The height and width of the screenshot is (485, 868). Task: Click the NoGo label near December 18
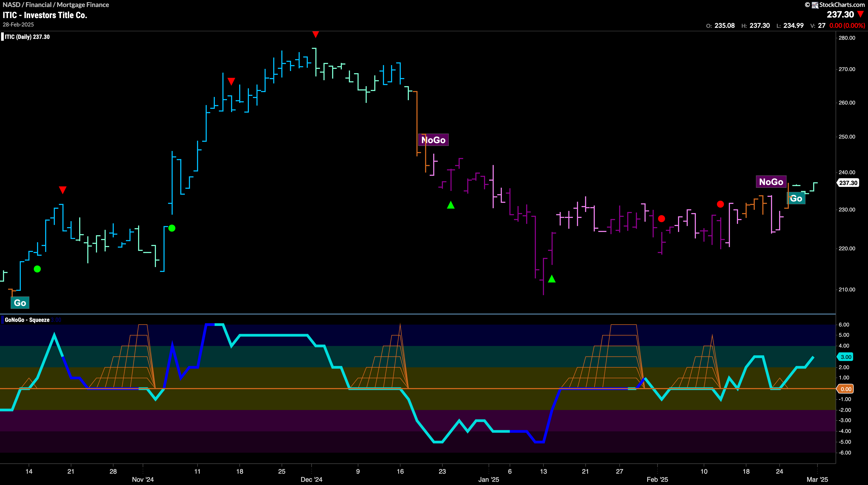(x=433, y=140)
